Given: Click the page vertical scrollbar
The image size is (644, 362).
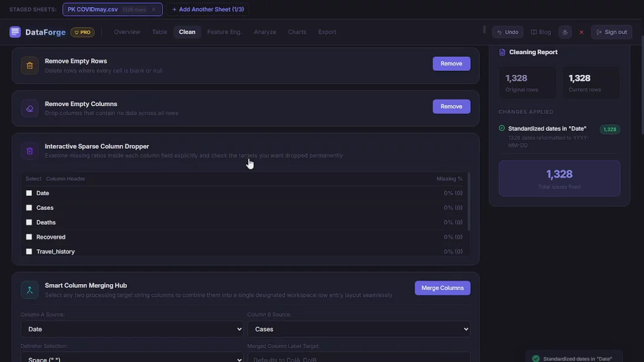Looking at the screenshot, I should tap(642, 84).
